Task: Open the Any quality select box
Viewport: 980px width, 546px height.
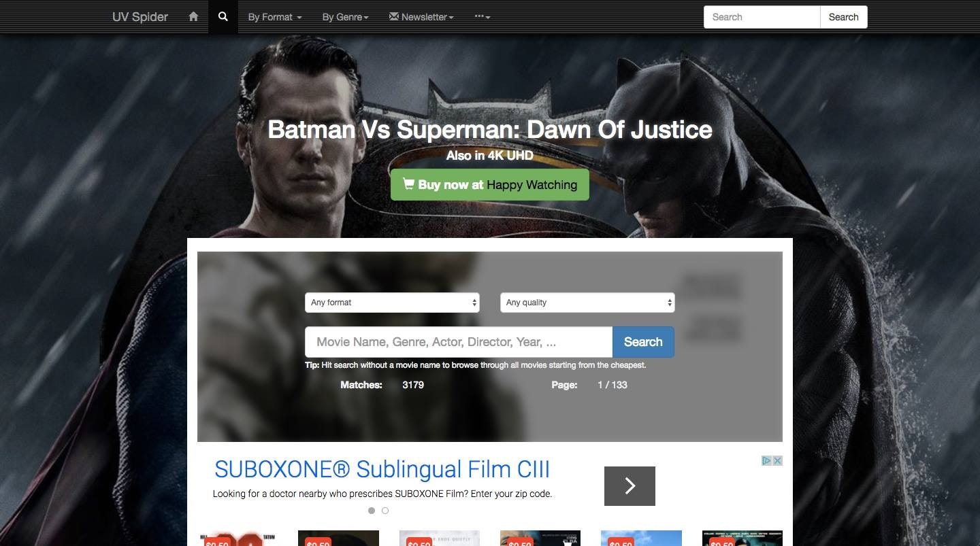Action: coord(587,303)
